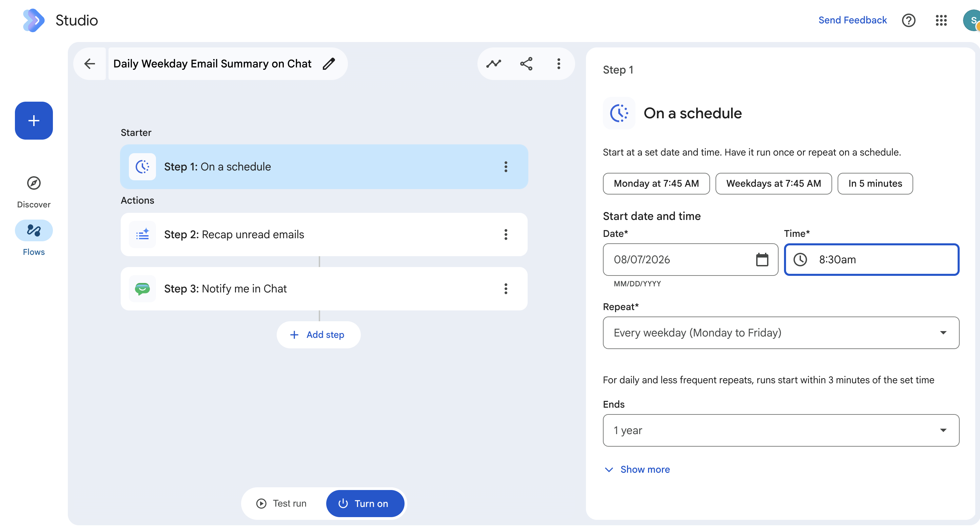Click the share icon
Viewport: 980px width, 530px height.
coord(526,63)
